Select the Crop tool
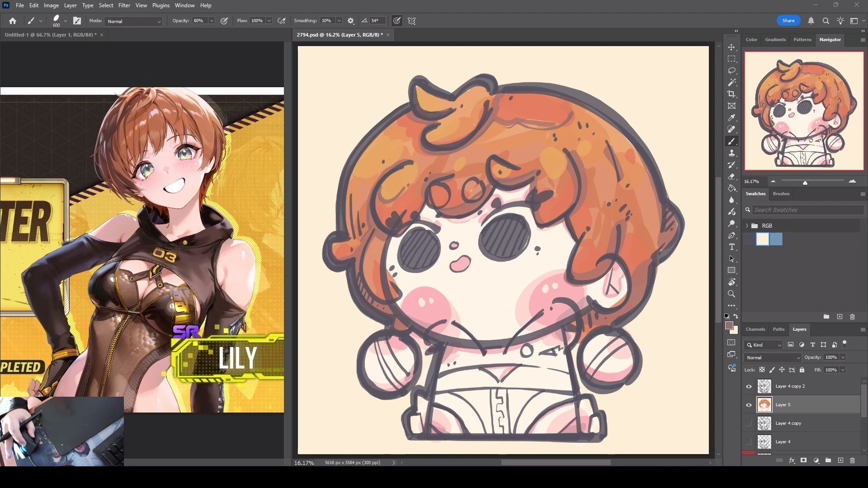This screenshot has width=868, height=488. [x=731, y=94]
